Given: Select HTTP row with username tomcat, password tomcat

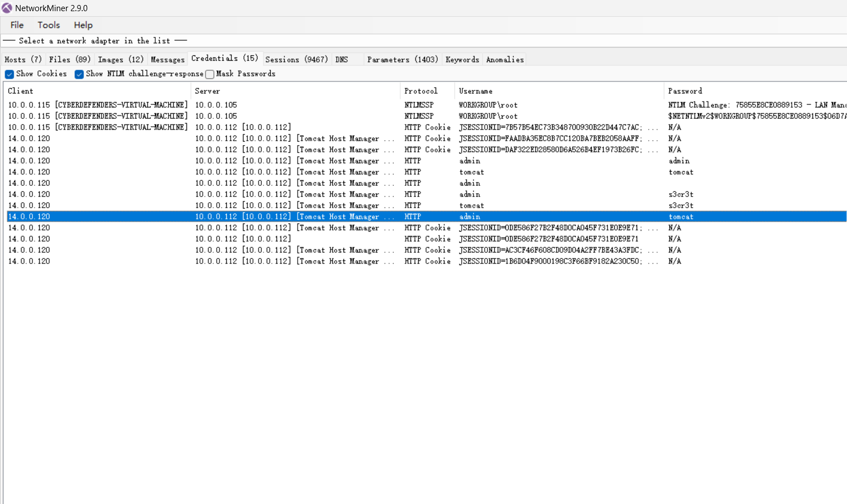Looking at the screenshot, I should pyautogui.click(x=427, y=172).
